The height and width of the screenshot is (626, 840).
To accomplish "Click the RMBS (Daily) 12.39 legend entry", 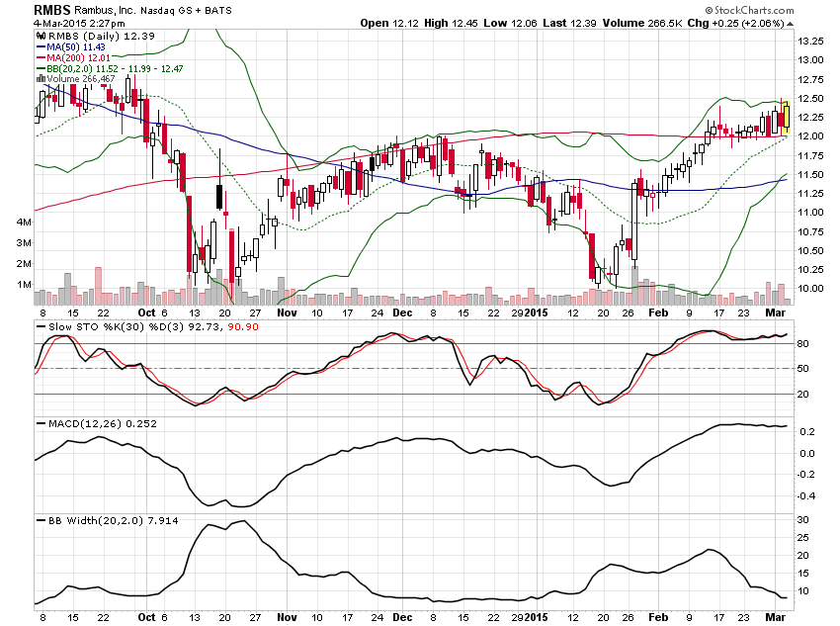I will click(x=101, y=37).
